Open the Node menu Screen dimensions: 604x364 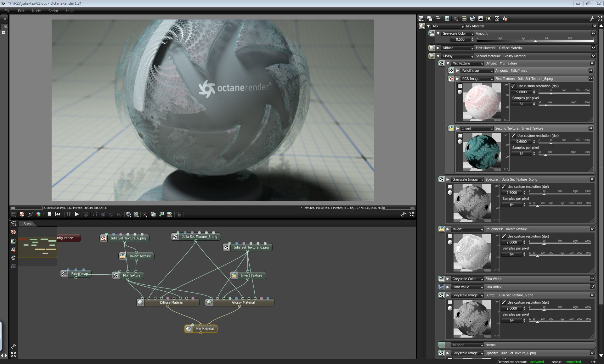(x=37, y=11)
